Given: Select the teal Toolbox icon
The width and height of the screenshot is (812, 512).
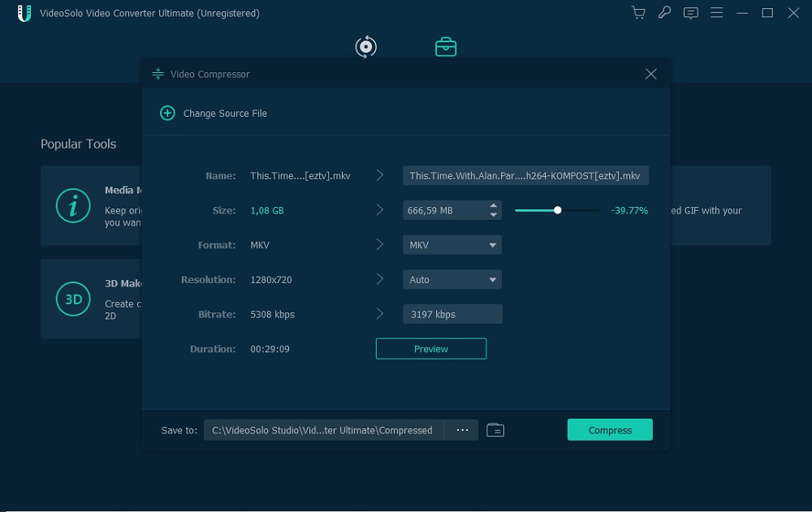Looking at the screenshot, I should pos(446,46).
